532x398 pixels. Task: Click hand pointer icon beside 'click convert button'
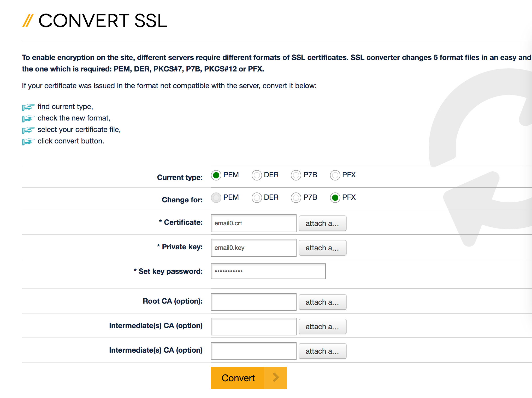point(28,141)
